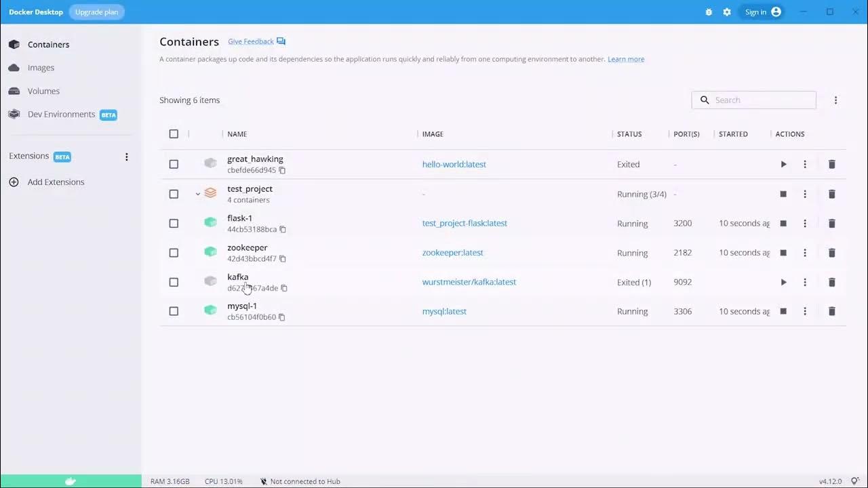Open more actions for kafka
The height and width of the screenshot is (488, 868).
tap(805, 282)
